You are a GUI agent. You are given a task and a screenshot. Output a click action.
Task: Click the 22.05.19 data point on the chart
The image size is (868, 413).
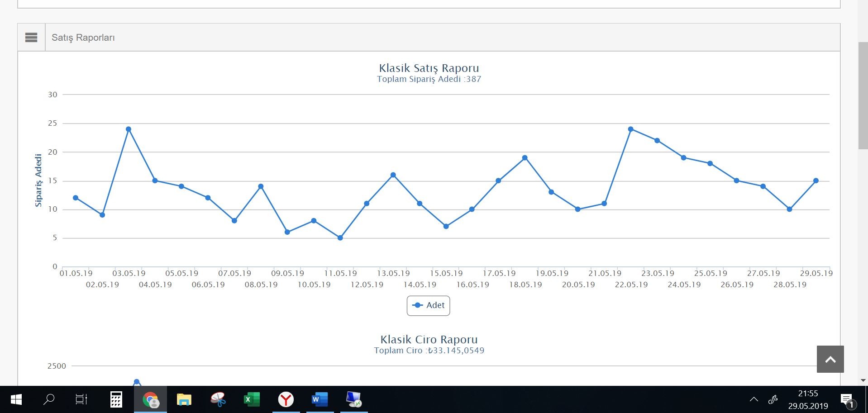pyautogui.click(x=631, y=129)
